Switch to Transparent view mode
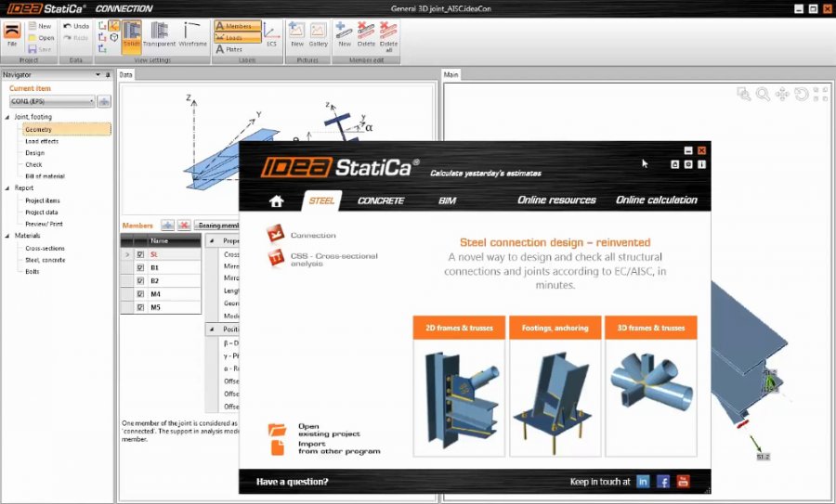Screen dimensions: 836x504 point(159,34)
